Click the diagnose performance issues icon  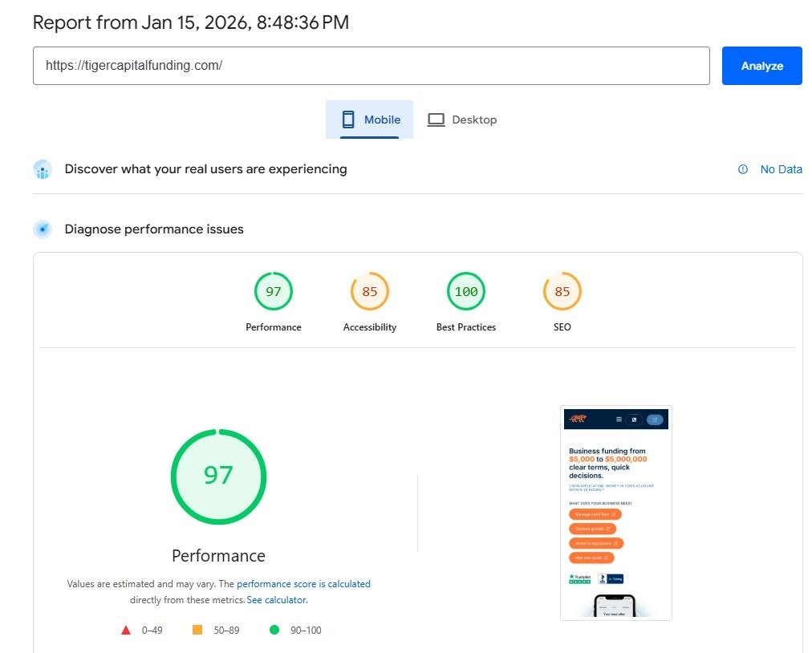(x=43, y=229)
